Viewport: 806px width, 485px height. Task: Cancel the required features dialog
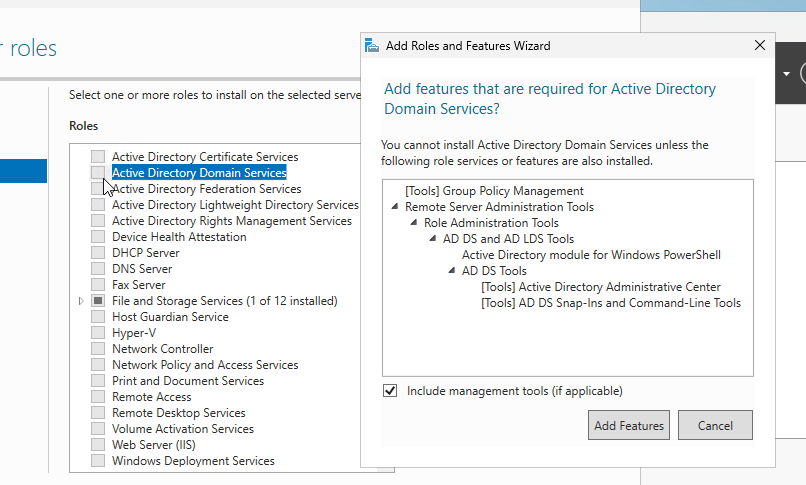(x=715, y=425)
